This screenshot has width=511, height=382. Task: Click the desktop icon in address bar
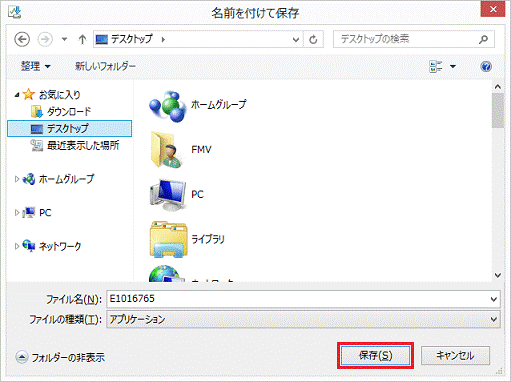tap(102, 40)
